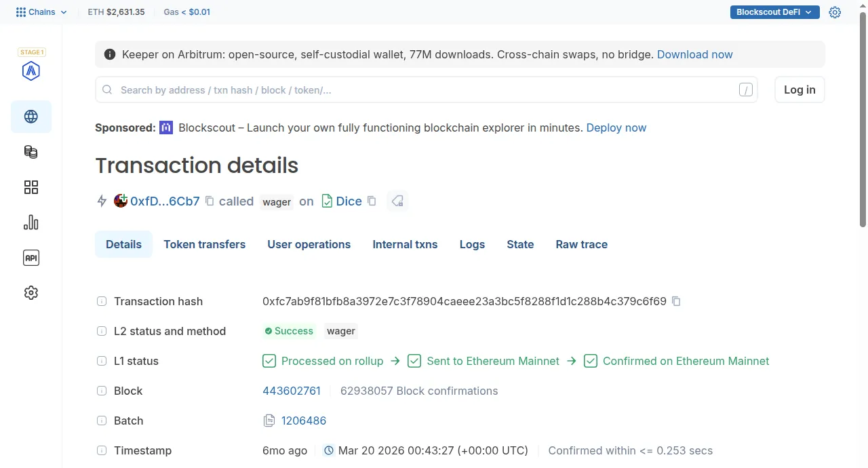The width and height of the screenshot is (868, 468).
Task: Click the lightning bolt transaction icon
Action: tap(102, 201)
